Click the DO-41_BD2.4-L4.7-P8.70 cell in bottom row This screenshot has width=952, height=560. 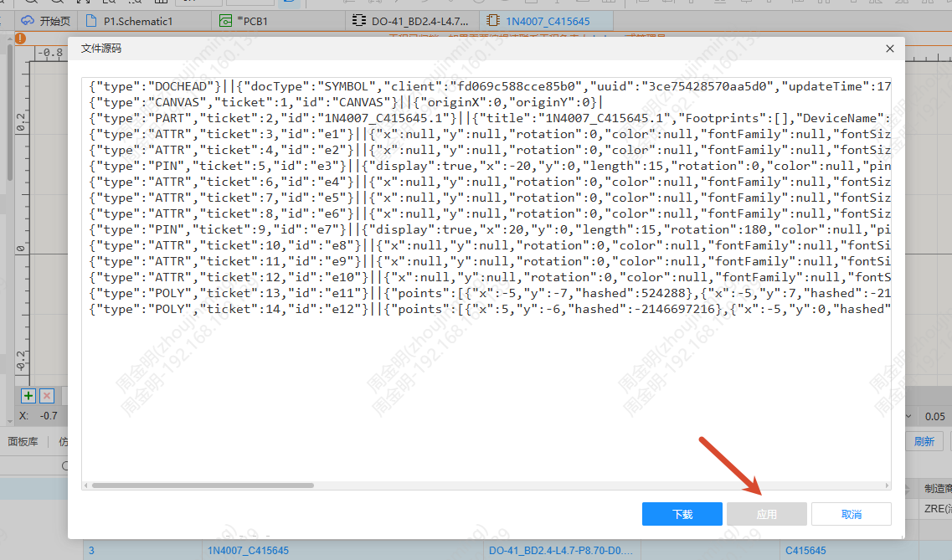click(560, 550)
